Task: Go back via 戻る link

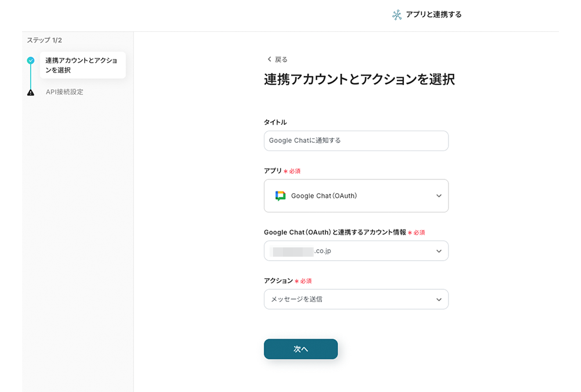Action: click(x=281, y=59)
